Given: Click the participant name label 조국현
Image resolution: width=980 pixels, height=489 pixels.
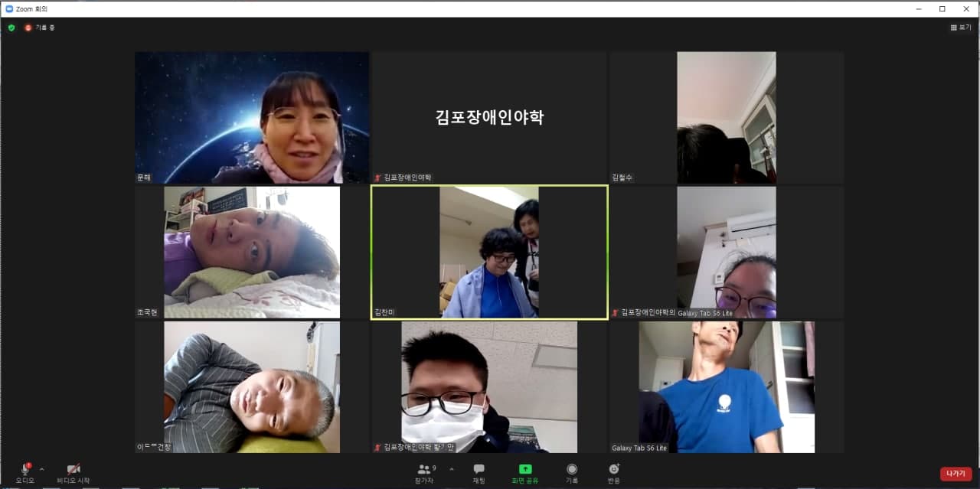Looking at the screenshot, I should (147, 312).
